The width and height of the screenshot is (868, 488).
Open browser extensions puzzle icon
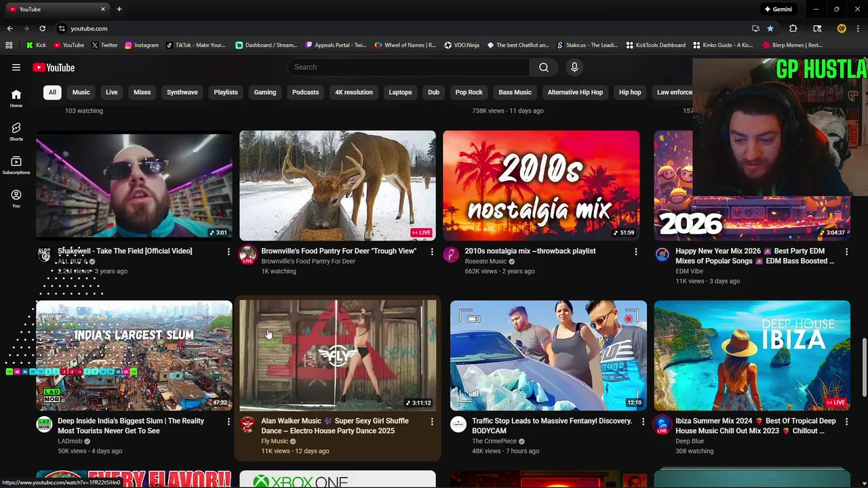pos(793,28)
